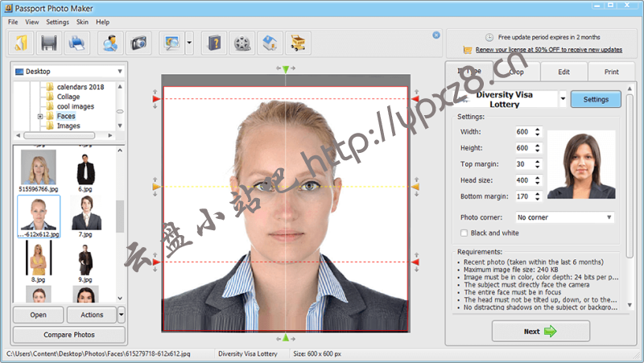Click the zoom view monitor toolbar icon
Image resolution: width=644 pixels, height=363 pixels.
tap(171, 43)
